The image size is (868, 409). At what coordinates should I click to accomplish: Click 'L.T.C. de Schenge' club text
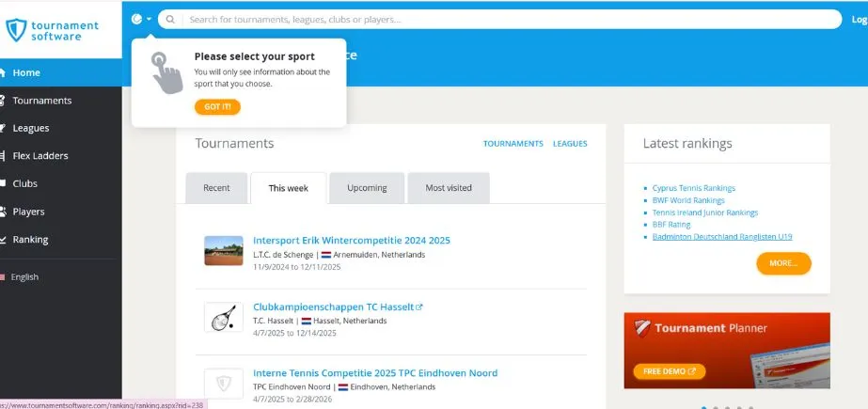(x=283, y=255)
